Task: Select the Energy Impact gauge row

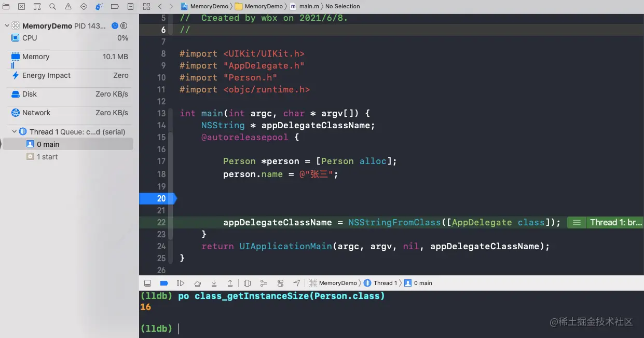Action: [70, 75]
